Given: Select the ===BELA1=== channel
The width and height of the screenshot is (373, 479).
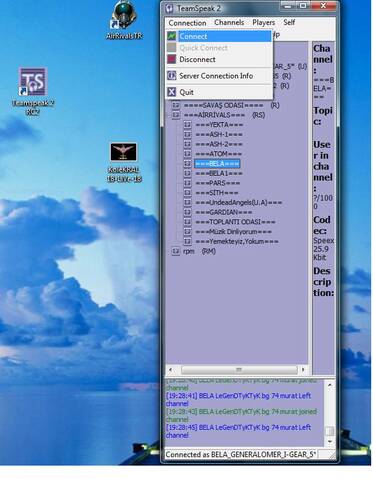Looking at the screenshot, I should click(x=219, y=173).
